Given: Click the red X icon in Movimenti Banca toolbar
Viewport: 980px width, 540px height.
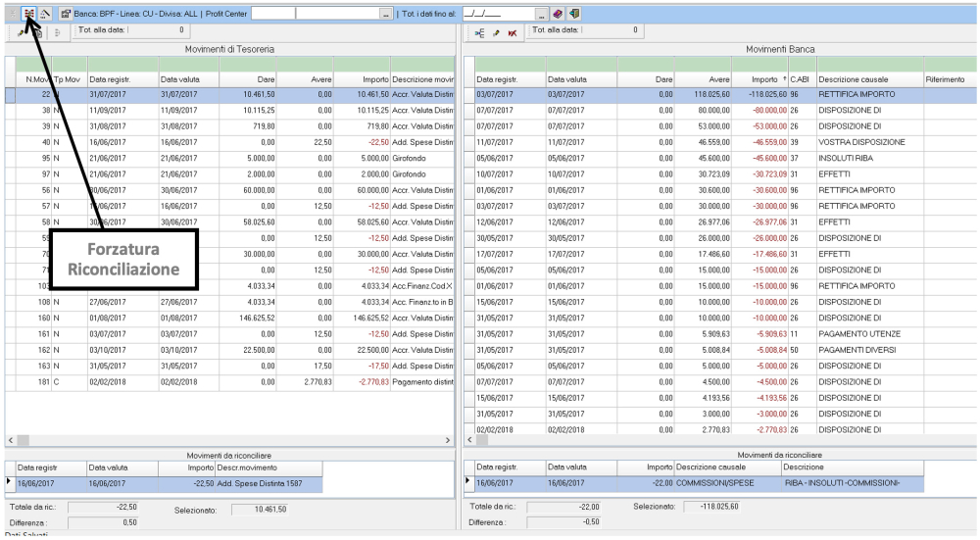Looking at the screenshot, I should click(x=513, y=34).
